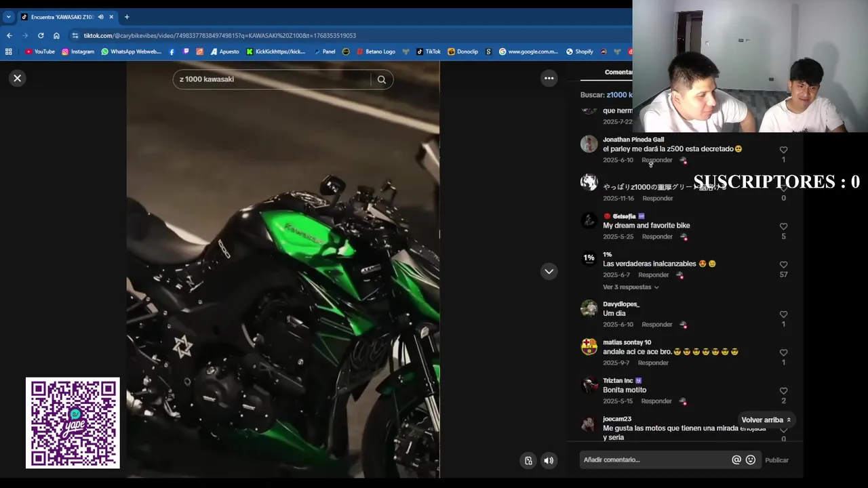Like the Bonita motito comment
This screenshot has height=488, width=868.
(x=783, y=391)
